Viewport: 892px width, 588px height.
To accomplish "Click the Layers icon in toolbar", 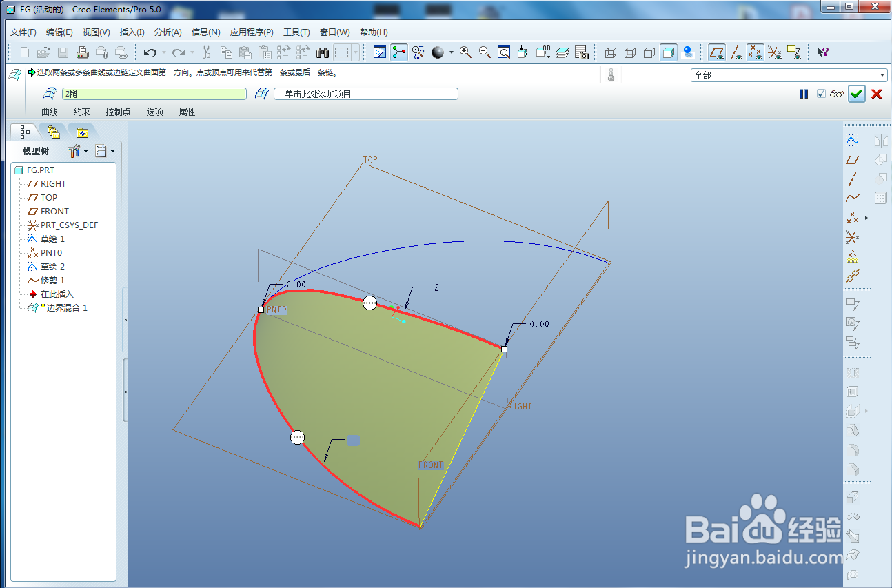I will pyautogui.click(x=562, y=52).
